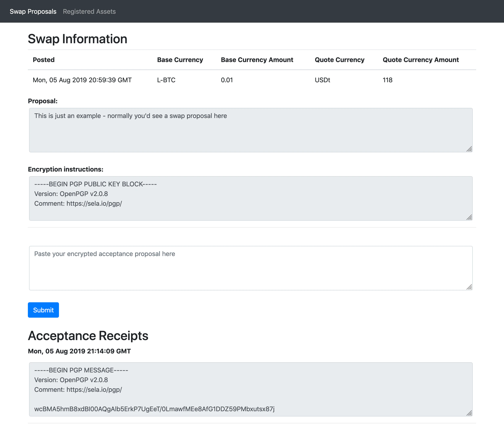Click inside the Encryption instructions text box
The height and width of the screenshot is (430, 504).
click(251, 198)
